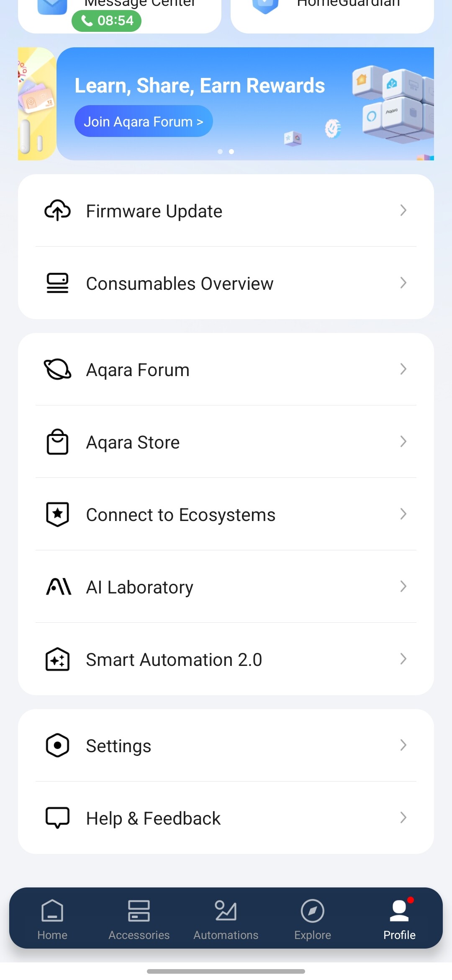Screen dimensions: 452x980
Task: Switch to the Home tab
Action: (52, 919)
